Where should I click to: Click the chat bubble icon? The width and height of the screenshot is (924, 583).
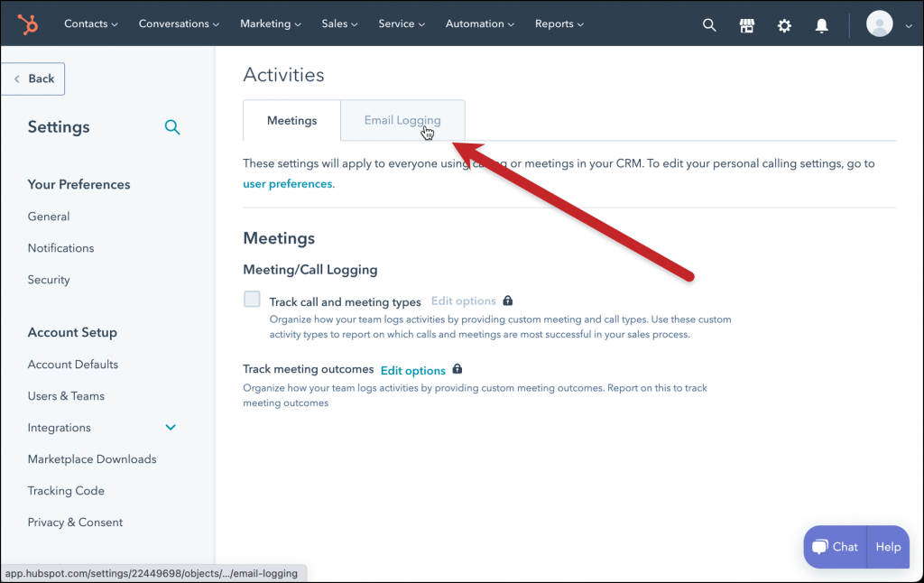pos(818,546)
